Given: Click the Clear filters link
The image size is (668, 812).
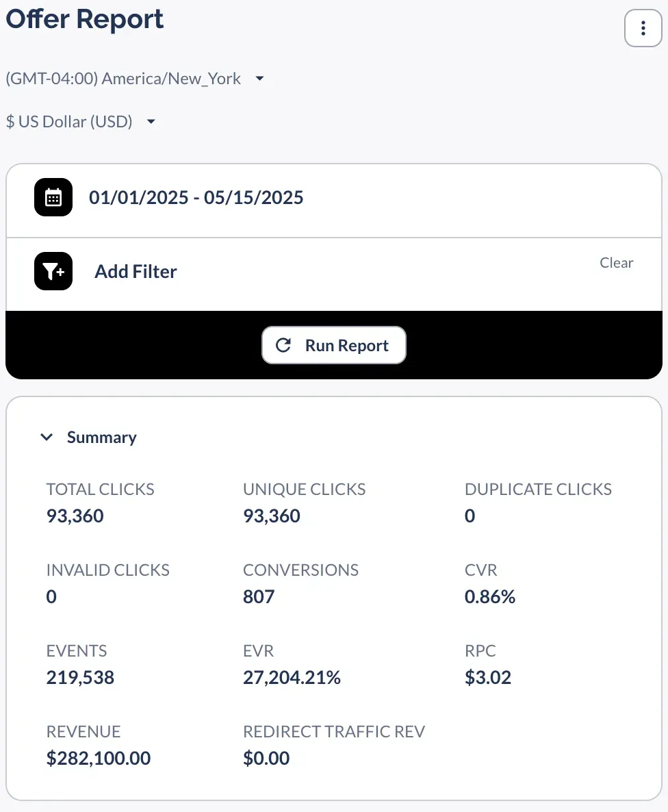Looking at the screenshot, I should point(616,263).
